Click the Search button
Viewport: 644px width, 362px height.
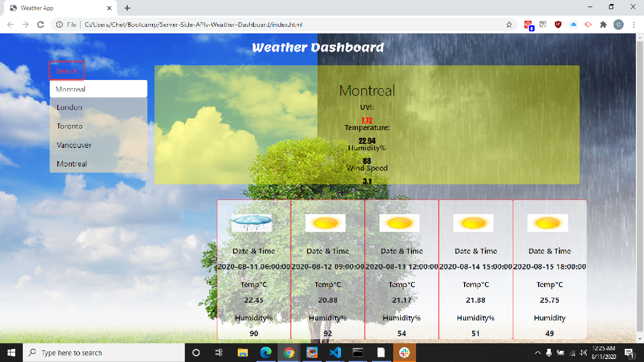pos(66,70)
